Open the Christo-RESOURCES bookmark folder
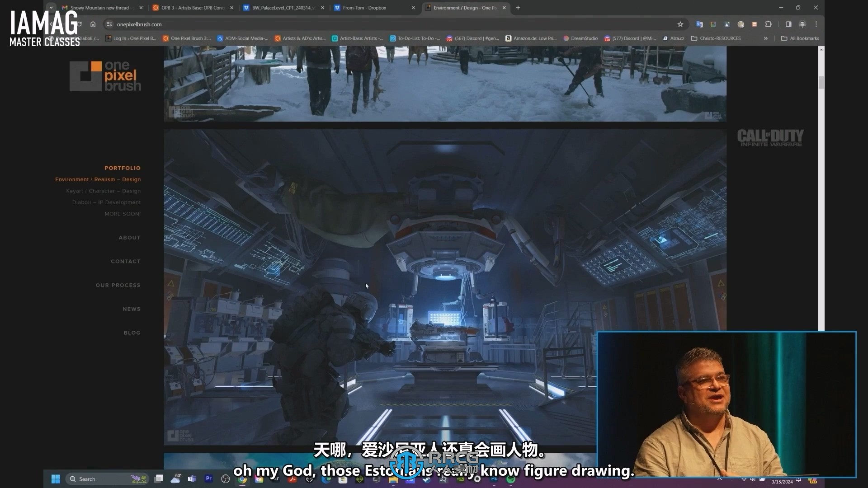The image size is (868, 488). (x=716, y=38)
